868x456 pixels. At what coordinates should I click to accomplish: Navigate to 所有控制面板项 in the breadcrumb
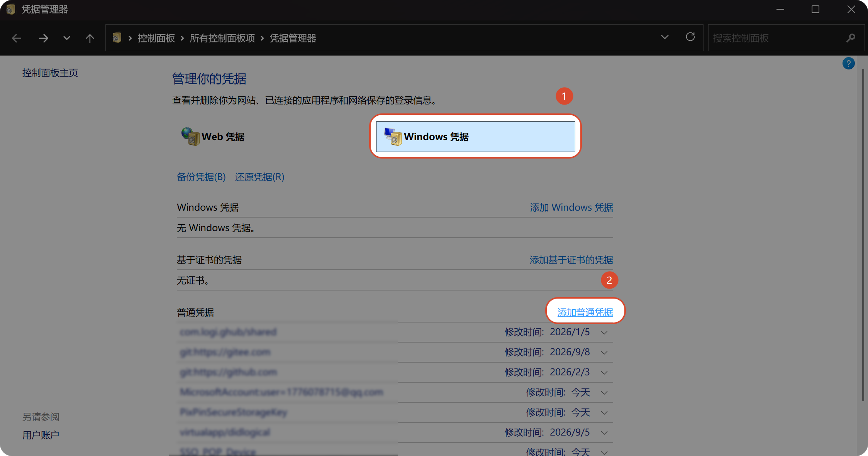(222, 38)
